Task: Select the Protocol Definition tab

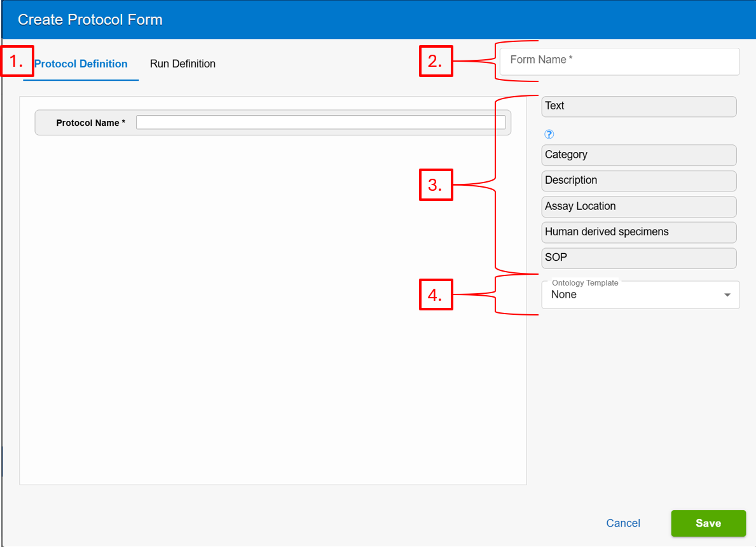Action: (81, 64)
